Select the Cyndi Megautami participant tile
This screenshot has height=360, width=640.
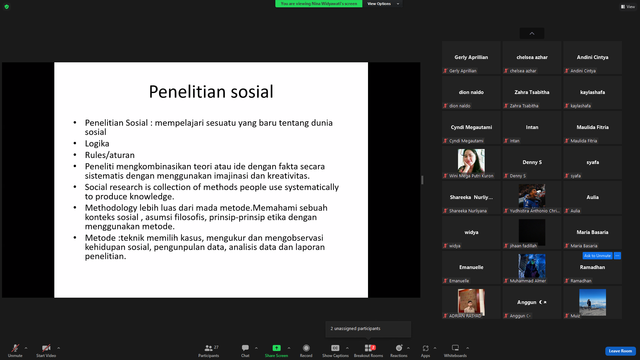471,127
